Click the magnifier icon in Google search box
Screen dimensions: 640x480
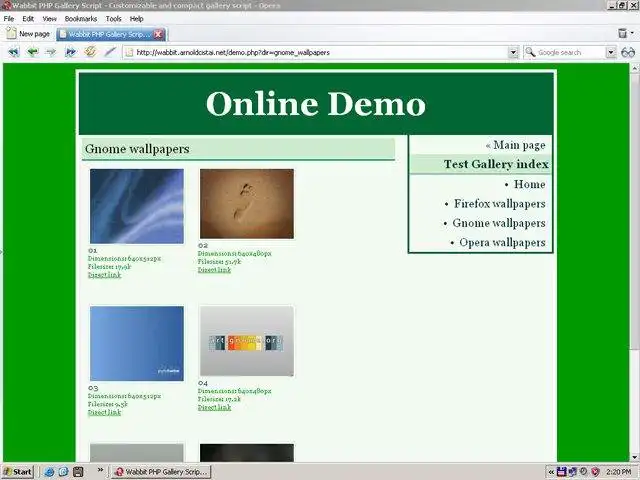click(x=530, y=52)
